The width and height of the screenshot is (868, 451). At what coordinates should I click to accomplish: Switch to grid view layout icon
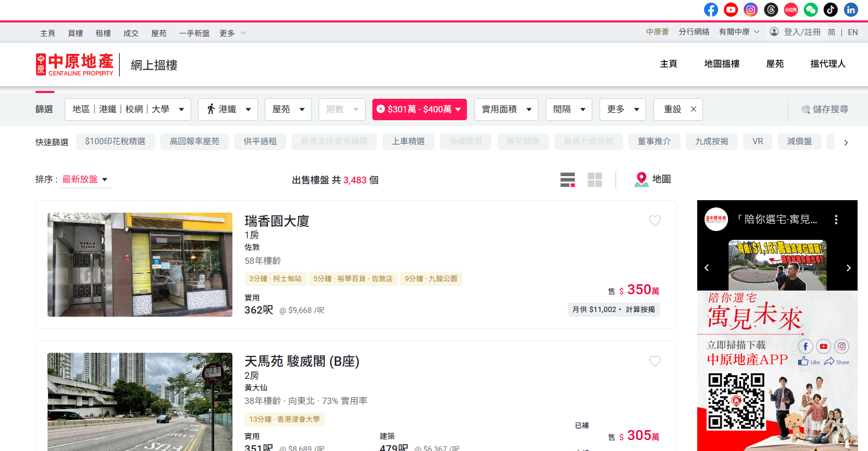595,180
